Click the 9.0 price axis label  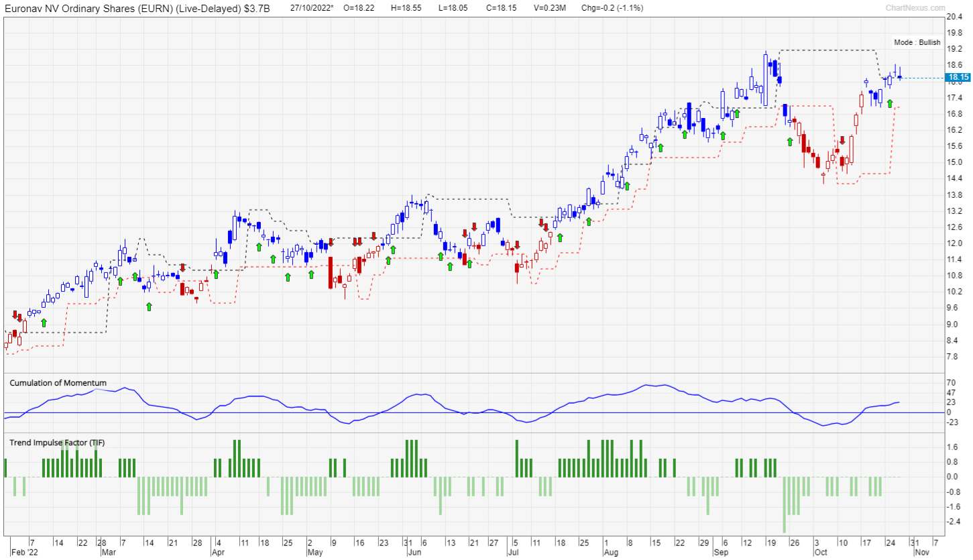(952, 325)
